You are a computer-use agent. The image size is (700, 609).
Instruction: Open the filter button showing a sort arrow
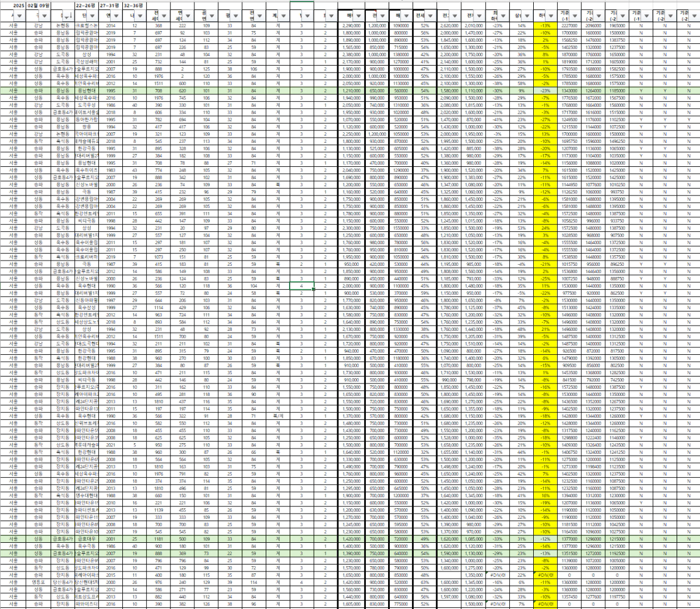(x=68, y=16)
